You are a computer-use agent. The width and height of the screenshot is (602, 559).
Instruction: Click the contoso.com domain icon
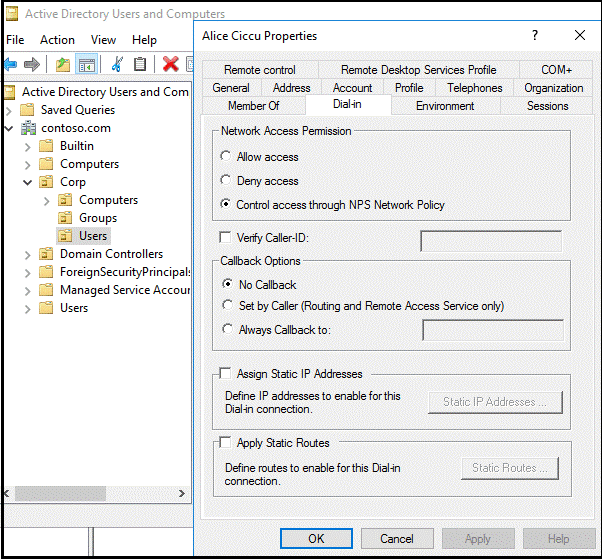(28, 128)
